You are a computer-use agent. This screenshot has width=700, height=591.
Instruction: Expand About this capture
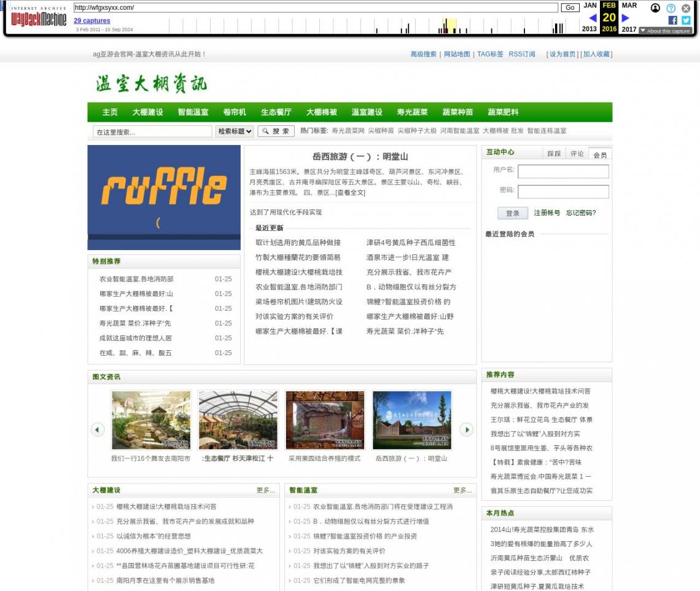tap(665, 31)
